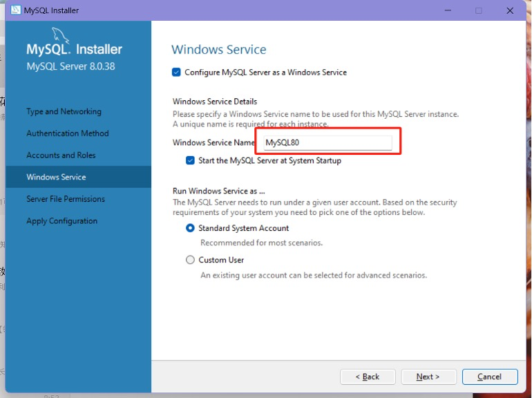Open Server File Permissions step
This screenshot has width=532, height=398.
(66, 199)
